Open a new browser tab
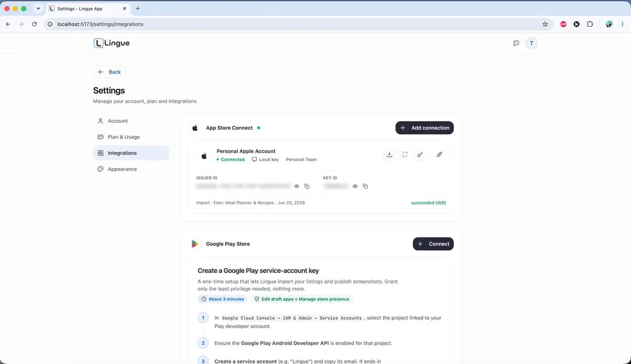 point(138,8)
